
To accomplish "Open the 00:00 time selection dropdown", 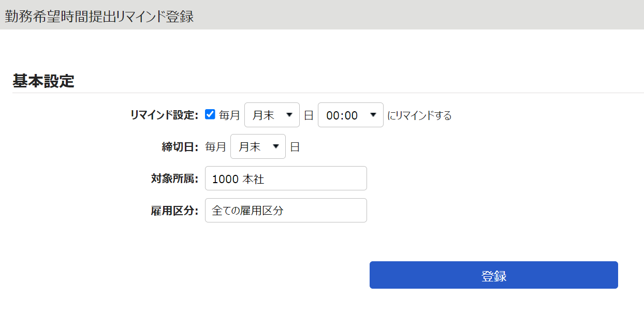I will (x=350, y=115).
